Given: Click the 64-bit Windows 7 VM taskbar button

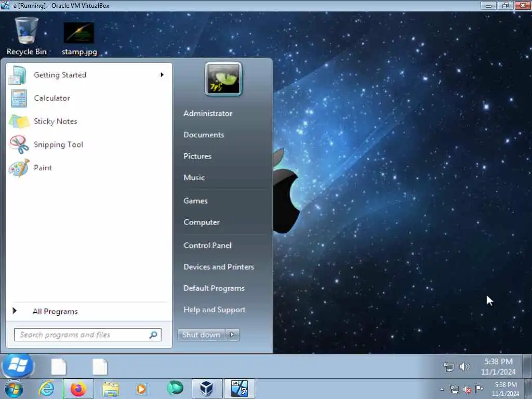Looking at the screenshot, I should click(x=239, y=389).
